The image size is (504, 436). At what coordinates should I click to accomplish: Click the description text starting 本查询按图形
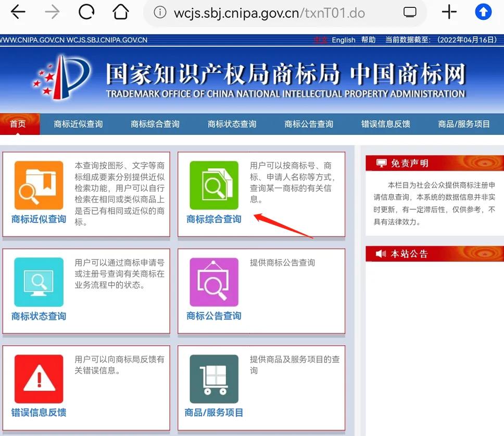pos(120,194)
